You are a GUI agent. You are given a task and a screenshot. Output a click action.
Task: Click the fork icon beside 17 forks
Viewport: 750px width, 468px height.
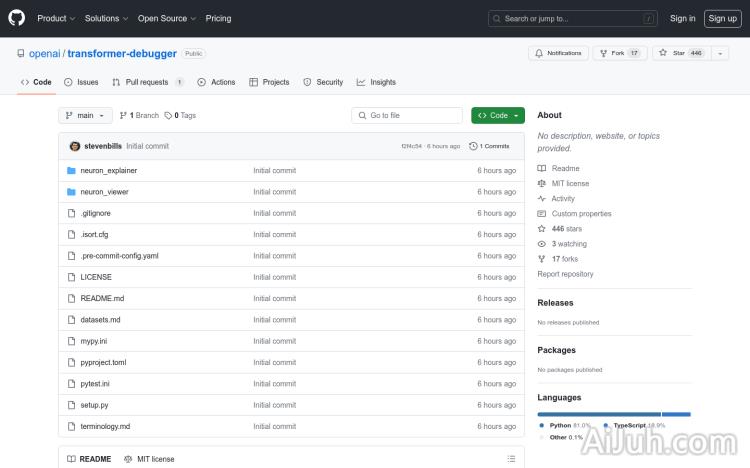(x=541, y=259)
